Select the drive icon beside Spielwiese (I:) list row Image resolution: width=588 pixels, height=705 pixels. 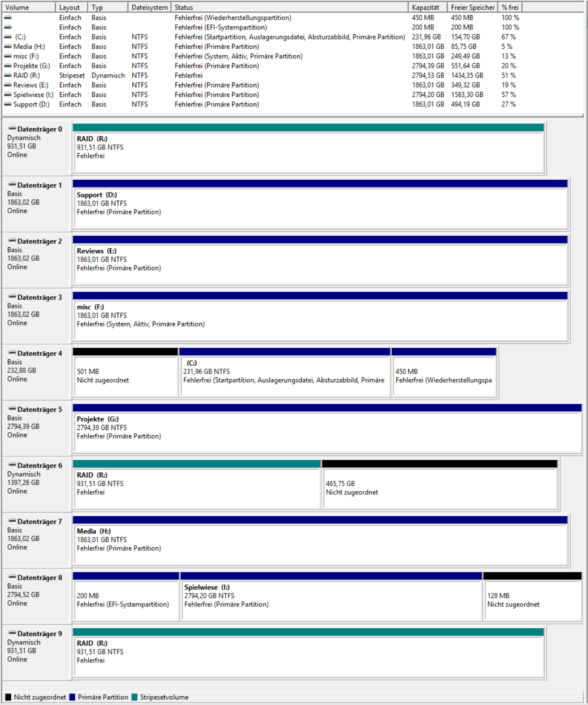pyautogui.click(x=8, y=95)
